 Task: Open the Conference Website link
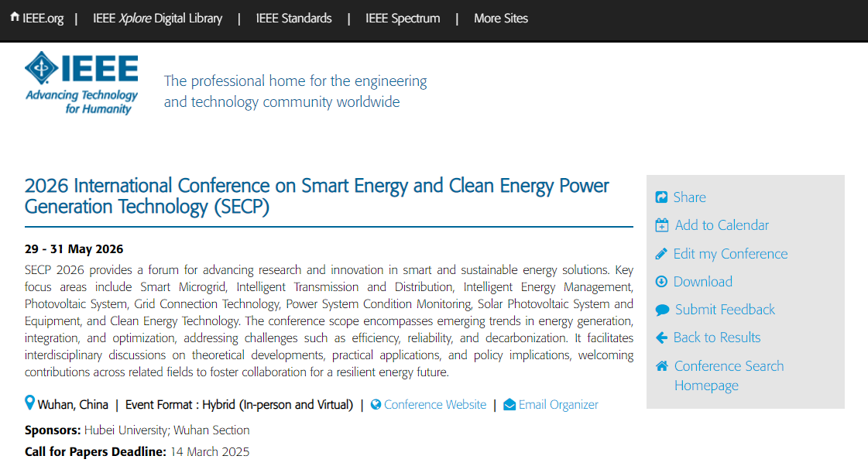pos(435,405)
